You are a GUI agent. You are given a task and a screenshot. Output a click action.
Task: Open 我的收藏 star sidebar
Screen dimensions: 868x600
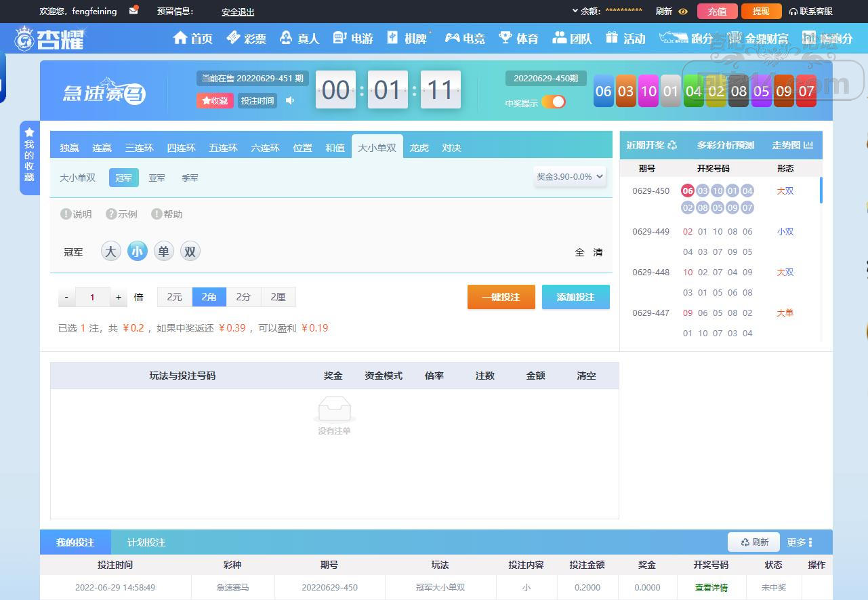point(29,157)
